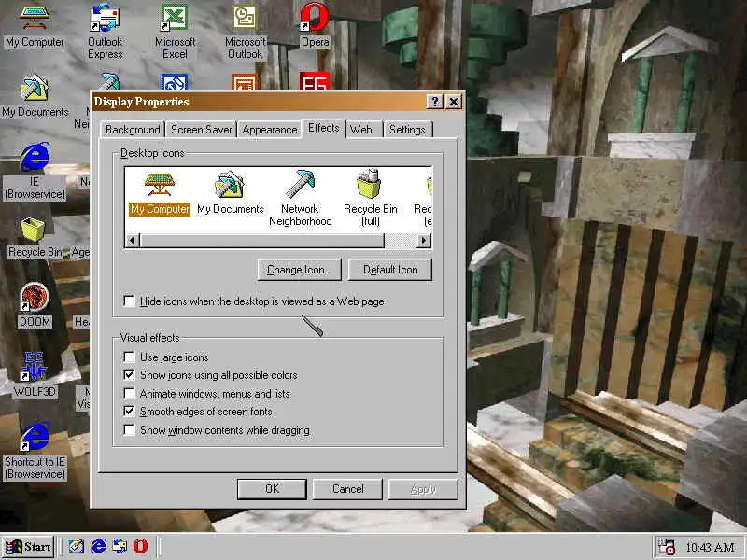This screenshot has height=560, width=747.
Task: Click the Change Icon button
Action: 299,270
